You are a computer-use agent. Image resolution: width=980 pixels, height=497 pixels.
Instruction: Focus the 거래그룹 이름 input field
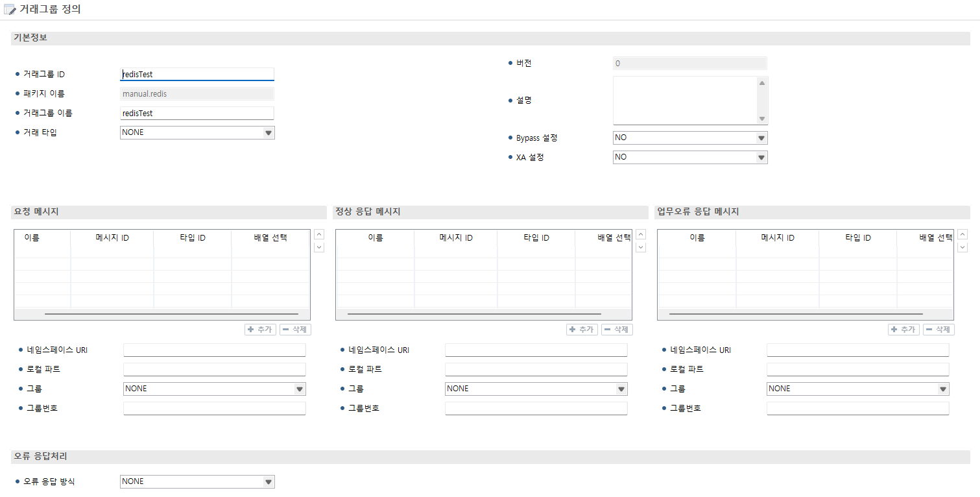click(x=197, y=114)
